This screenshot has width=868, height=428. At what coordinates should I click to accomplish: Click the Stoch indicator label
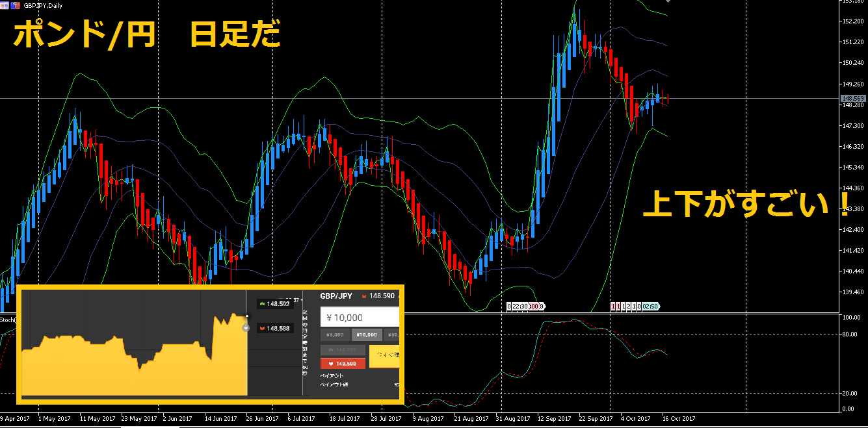[x=7, y=320]
